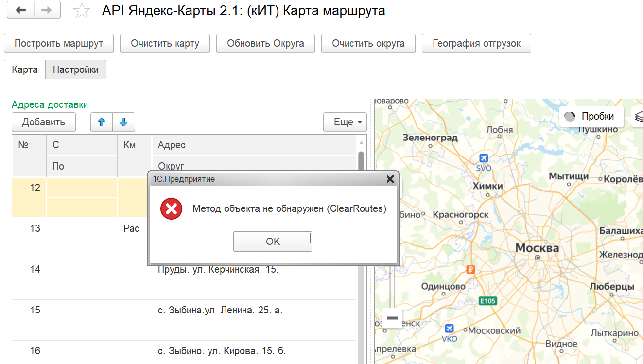
Task: Select address Пруды. ул. Керчинская. 15.
Action: click(x=218, y=269)
